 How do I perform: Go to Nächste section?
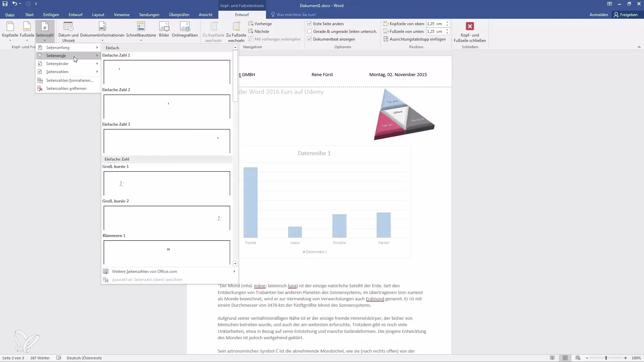[x=259, y=32]
